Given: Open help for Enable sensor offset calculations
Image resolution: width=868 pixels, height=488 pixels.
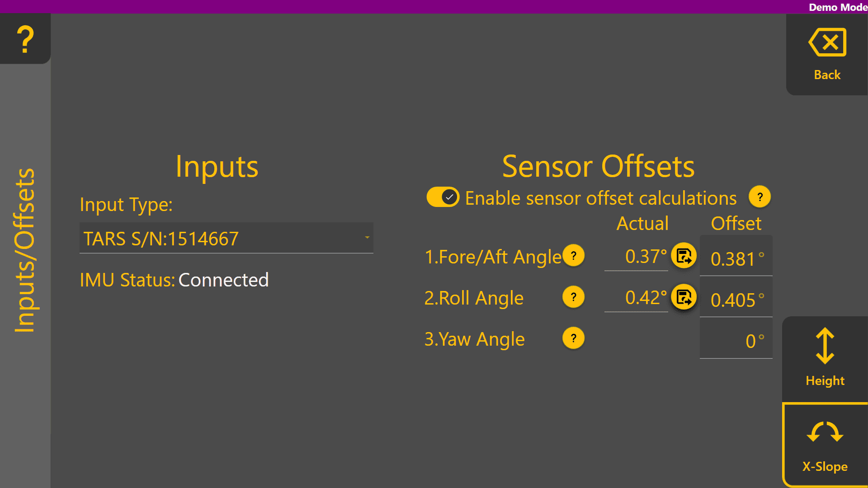Looking at the screenshot, I should click(x=759, y=197).
